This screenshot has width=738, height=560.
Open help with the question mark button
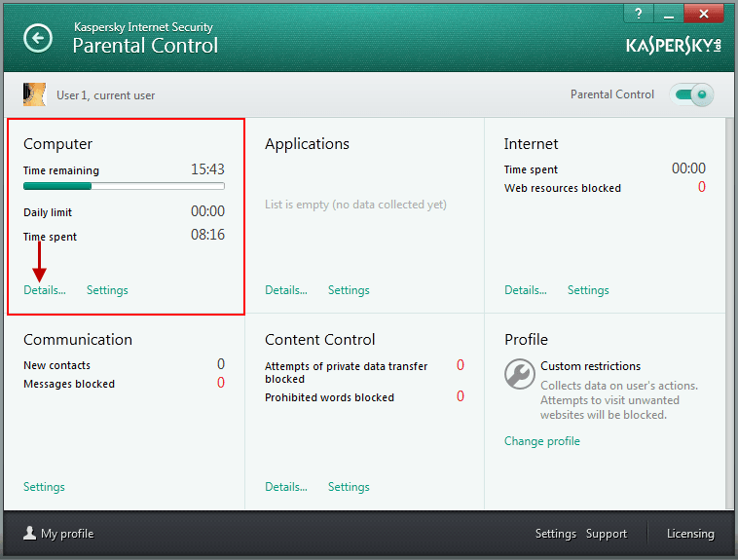[639, 14]
